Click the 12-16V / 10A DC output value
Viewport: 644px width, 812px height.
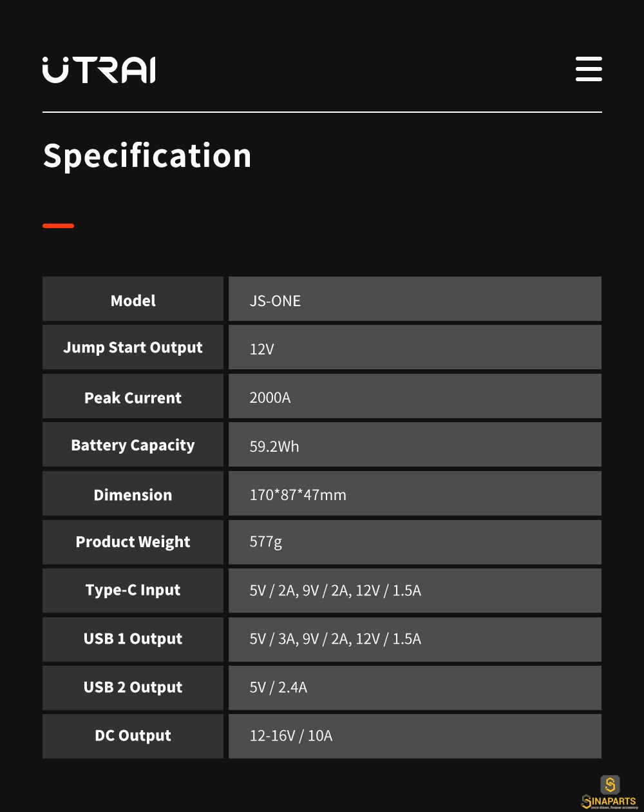tap(291, 736)
